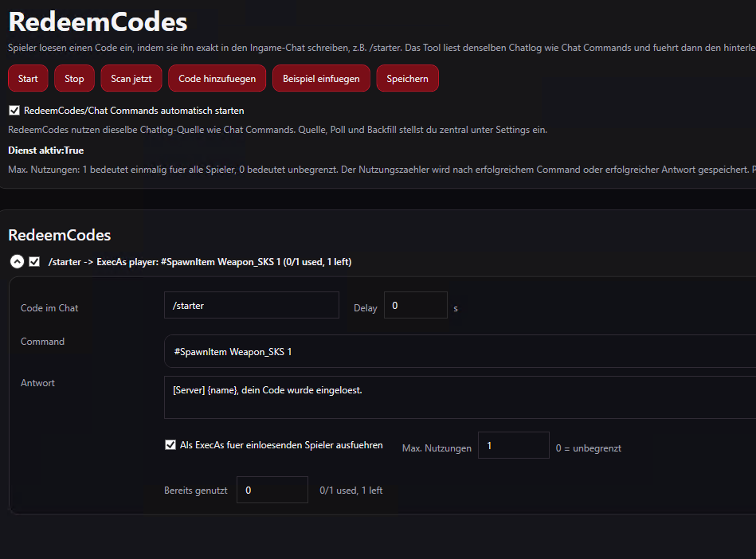The image size is (756, 559).
Task: Focus the Code im Chat field
Action: (252, 305)
